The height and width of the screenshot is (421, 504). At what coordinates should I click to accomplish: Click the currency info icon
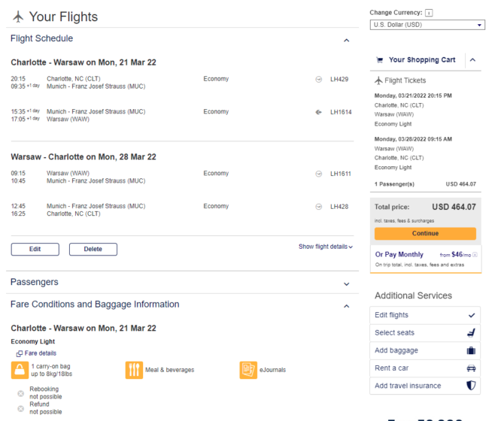(x=429, y=13)
